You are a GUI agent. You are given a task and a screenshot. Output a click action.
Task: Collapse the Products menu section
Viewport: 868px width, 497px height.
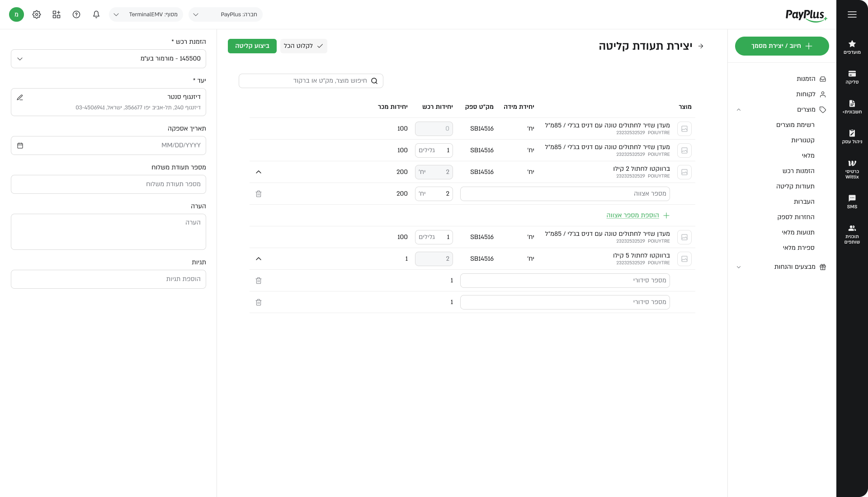click(739, 110)
